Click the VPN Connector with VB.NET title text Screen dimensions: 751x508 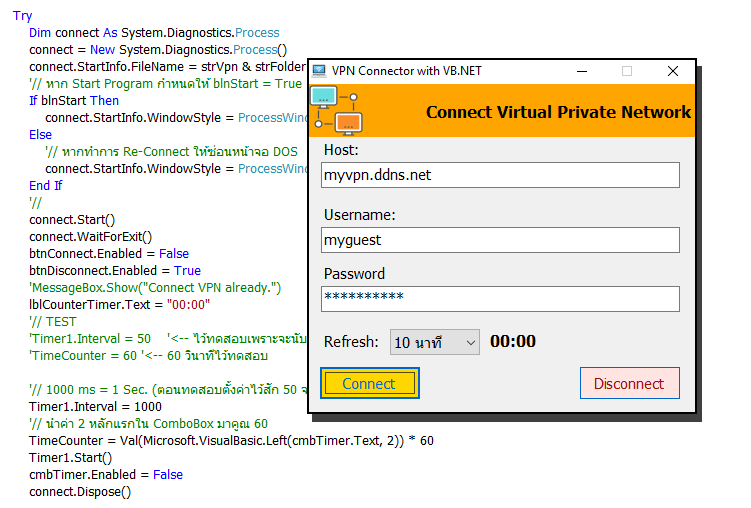pyautogui.click(x=407, y=71)
